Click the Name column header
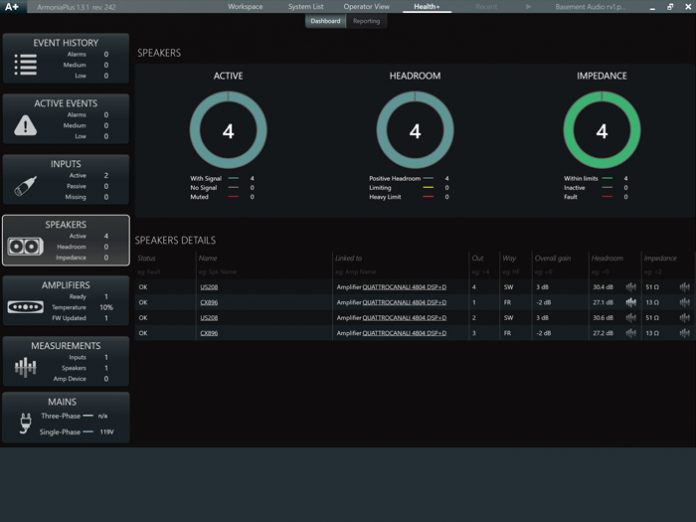This screenshot has height=522, width=696. (208, 258)
